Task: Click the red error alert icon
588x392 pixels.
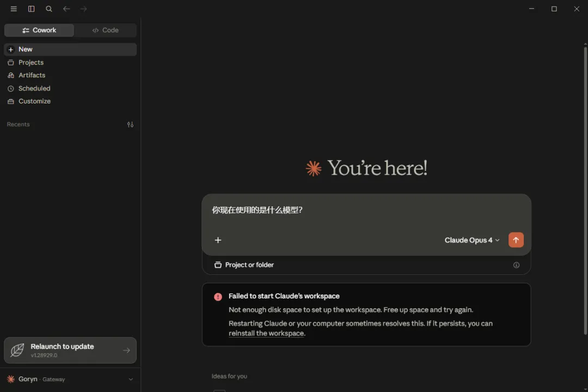Action: (x=218, y=297)
